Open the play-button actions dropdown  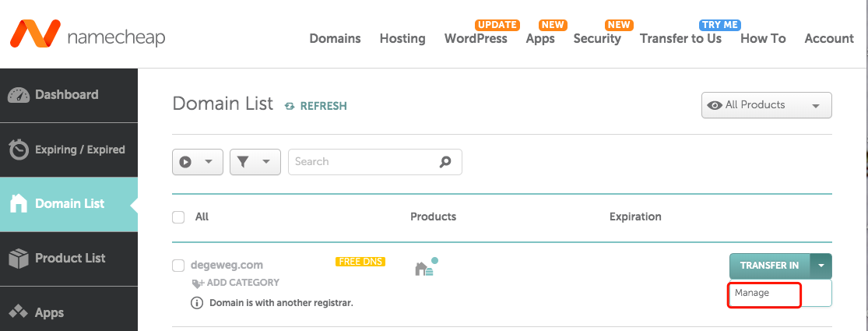(198, 162)
